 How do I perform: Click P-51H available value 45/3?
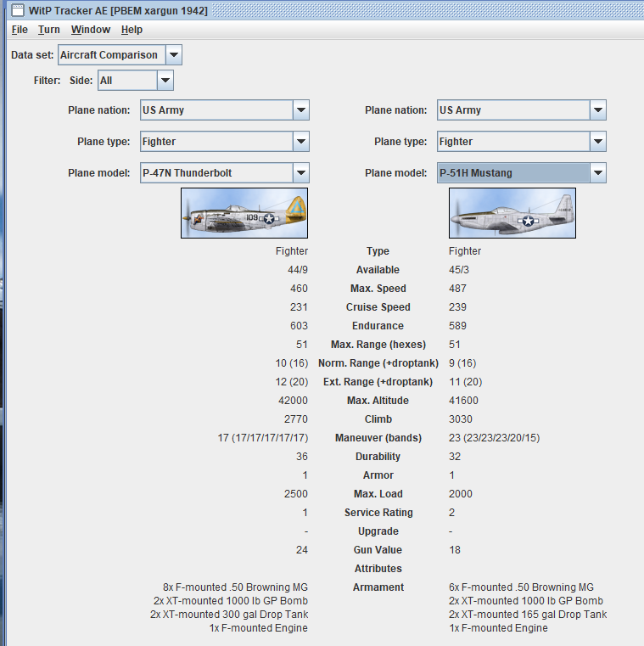(x=459, y=269)
